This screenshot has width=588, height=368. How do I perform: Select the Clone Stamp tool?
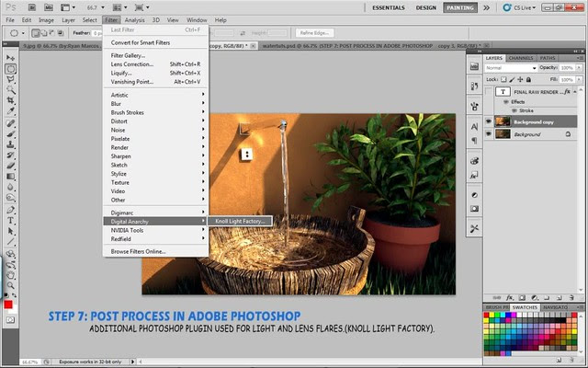click(10, 144)
